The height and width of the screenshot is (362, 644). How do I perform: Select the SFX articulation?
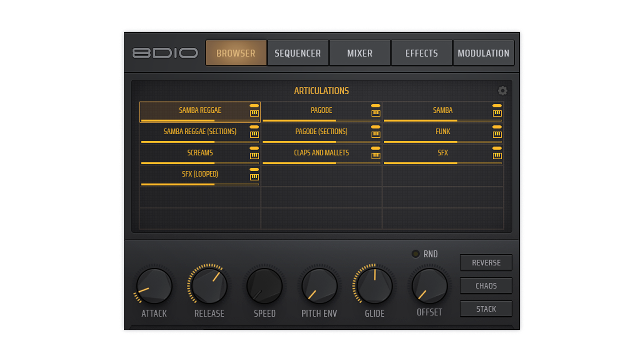[x=442, y=153]
